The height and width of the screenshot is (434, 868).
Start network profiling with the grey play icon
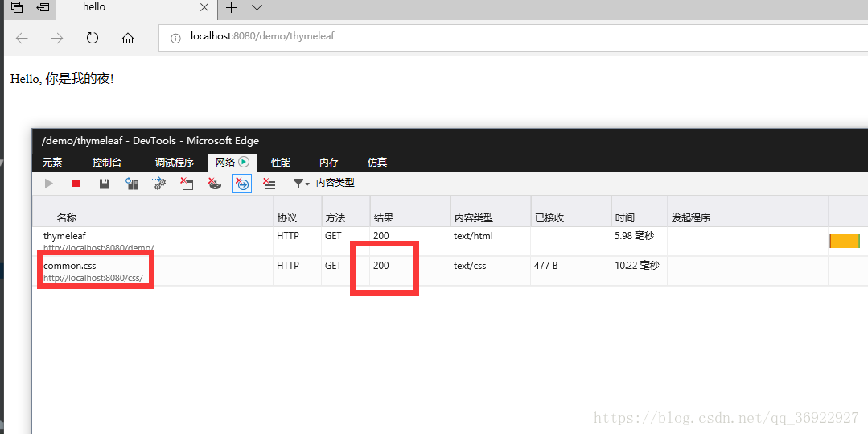tap(49, 184)
